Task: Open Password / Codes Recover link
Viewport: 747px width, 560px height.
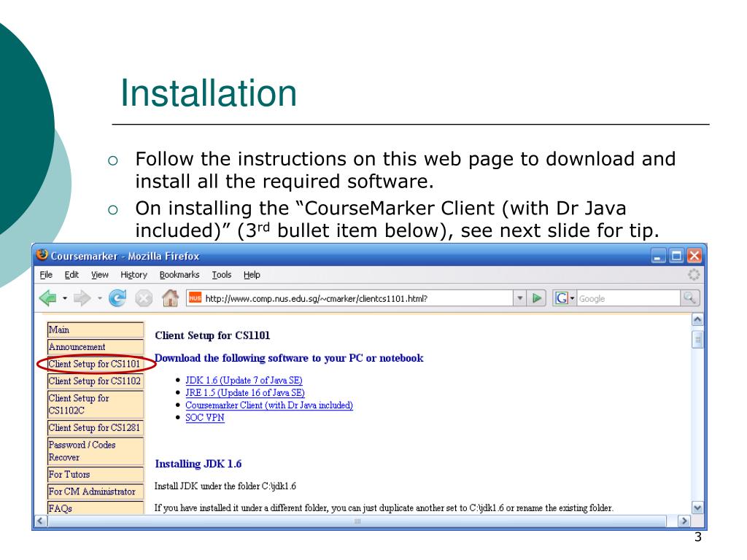Action: click(x=96, y=451)
